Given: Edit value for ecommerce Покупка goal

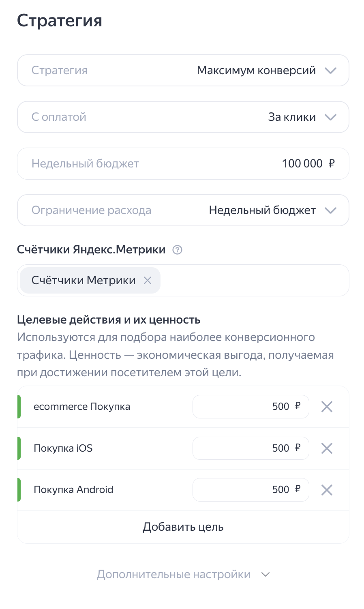Looking at the screenshot, I should (251, 407).
